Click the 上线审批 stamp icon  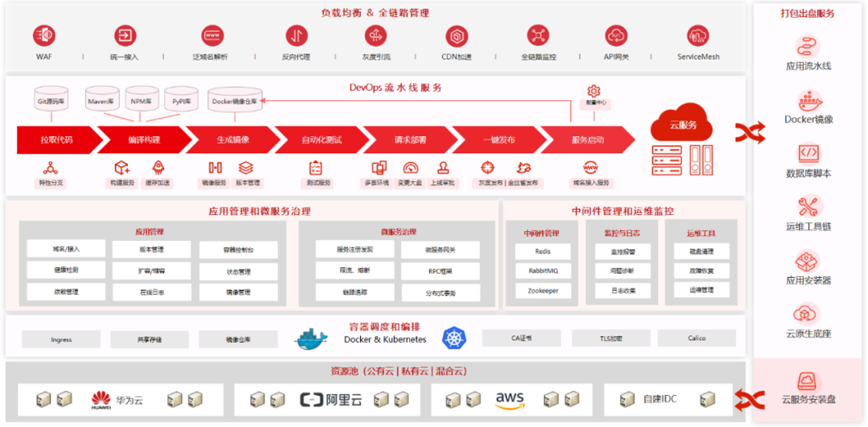(x=442, y=167)
